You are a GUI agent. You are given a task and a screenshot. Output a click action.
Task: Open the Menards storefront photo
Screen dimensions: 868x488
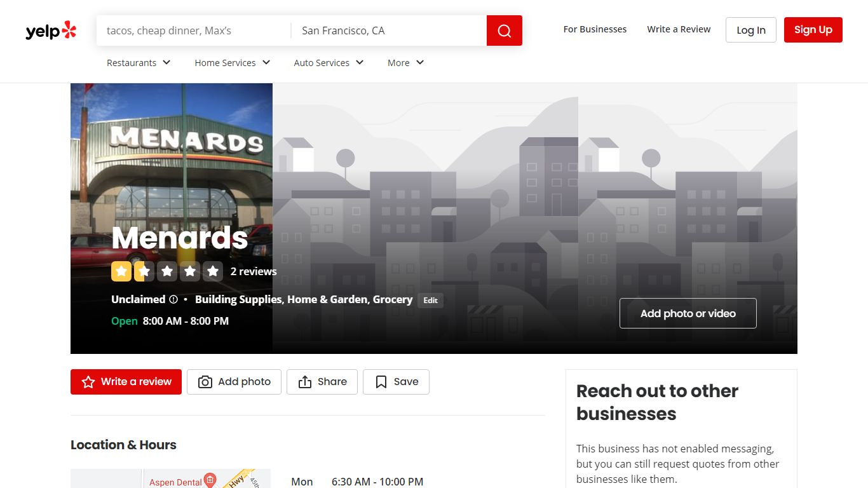click(172, 219)
